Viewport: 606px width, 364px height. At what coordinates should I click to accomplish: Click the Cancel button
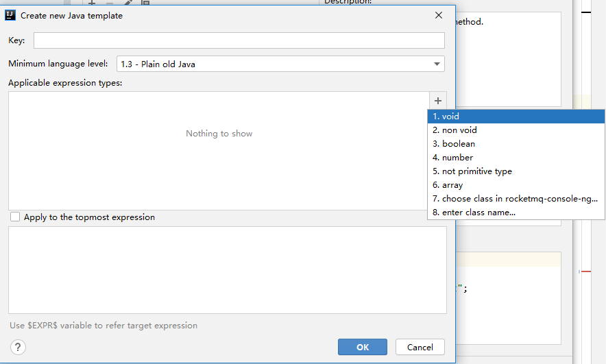[x=420, y=347]
